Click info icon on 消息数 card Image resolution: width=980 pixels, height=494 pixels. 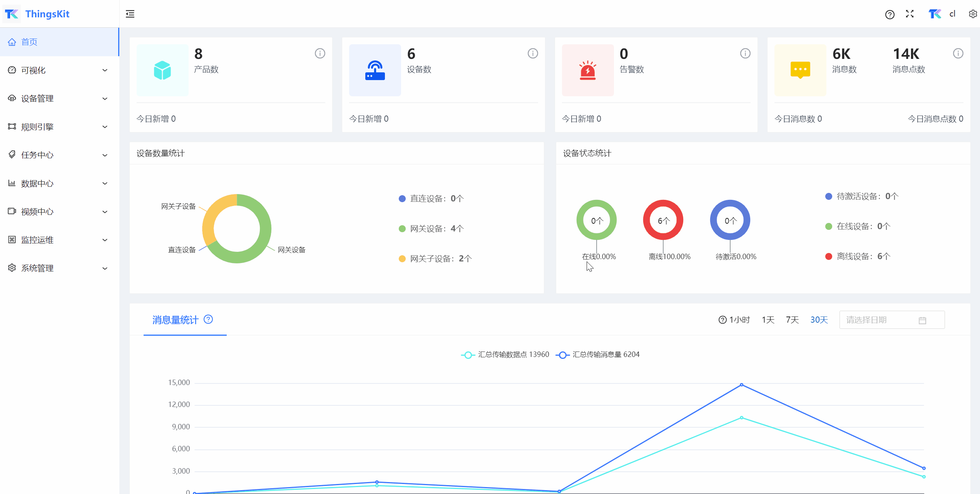coord(958,54)
